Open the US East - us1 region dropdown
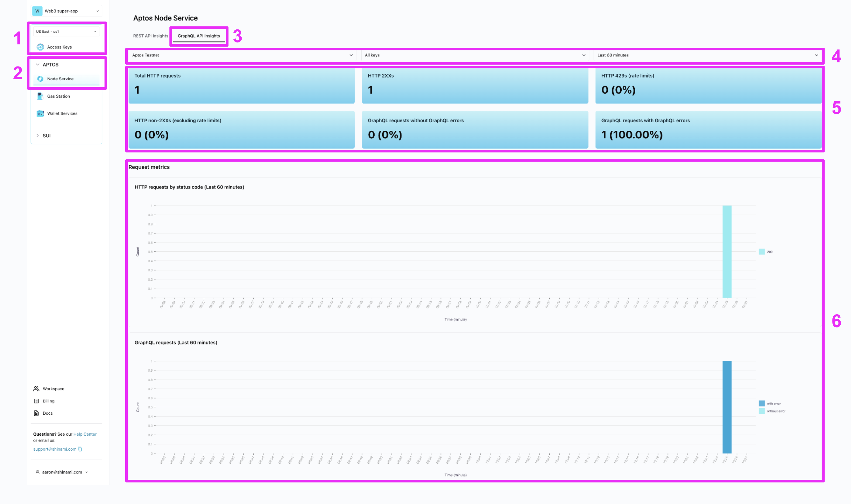851x504 pixels. click(66, 31)
